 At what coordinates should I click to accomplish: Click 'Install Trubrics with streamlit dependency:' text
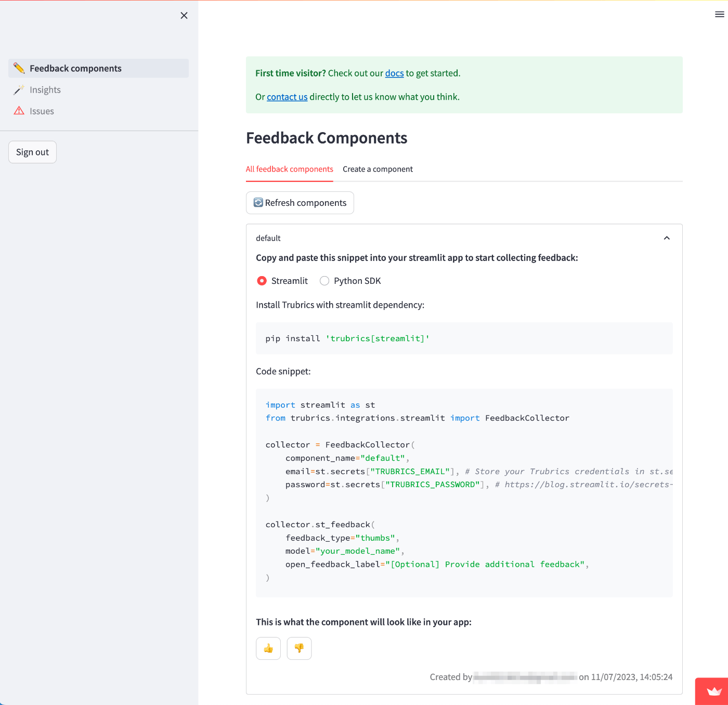click(340, 305)
